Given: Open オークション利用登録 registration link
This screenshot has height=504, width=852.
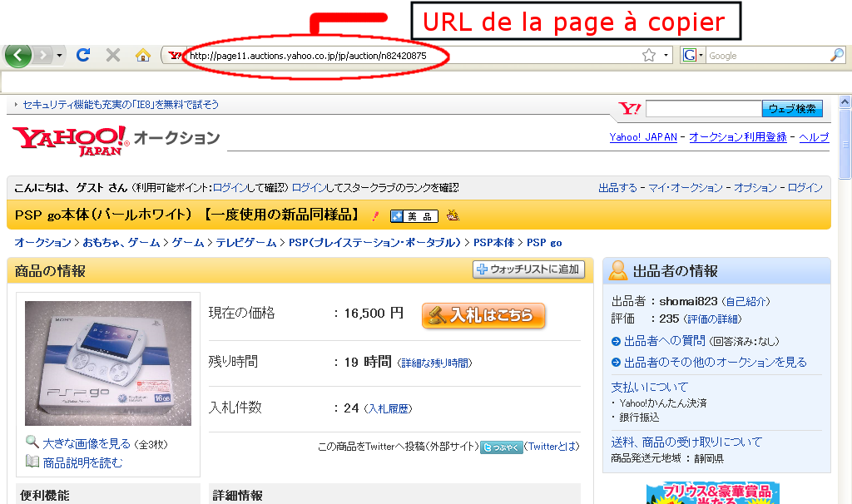Looking at the screenshot, I should (x=738, y=137).
